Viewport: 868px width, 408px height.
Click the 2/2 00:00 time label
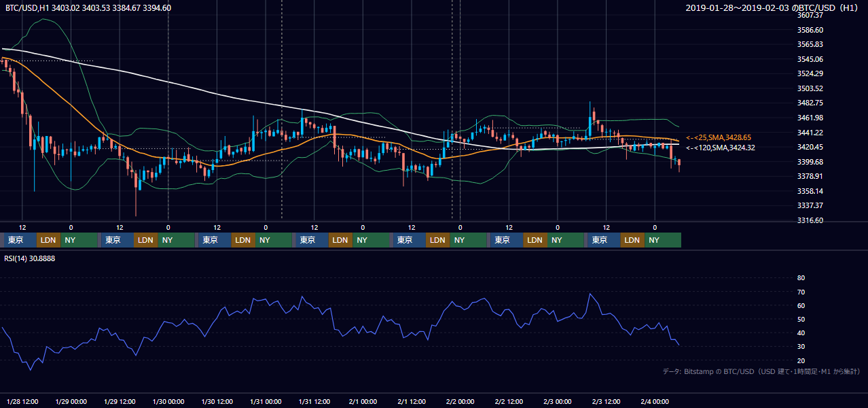point(460,401)
